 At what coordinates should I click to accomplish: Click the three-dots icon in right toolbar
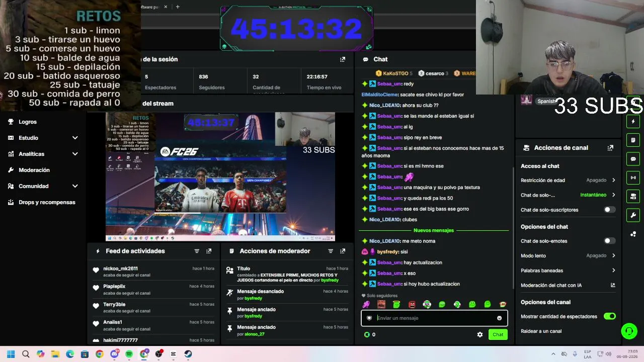click(x=633, y=234)
